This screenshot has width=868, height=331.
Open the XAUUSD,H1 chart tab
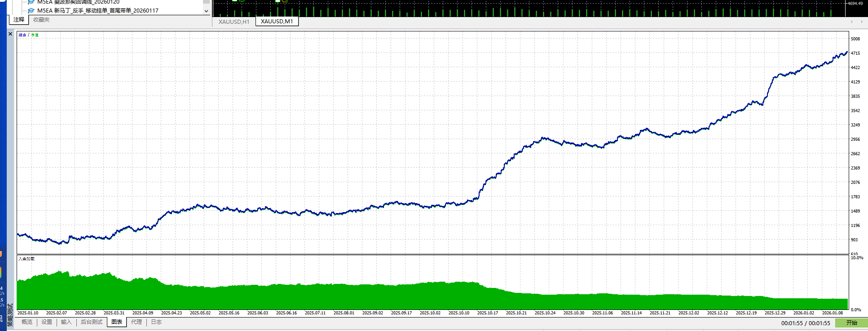[234, 22]
